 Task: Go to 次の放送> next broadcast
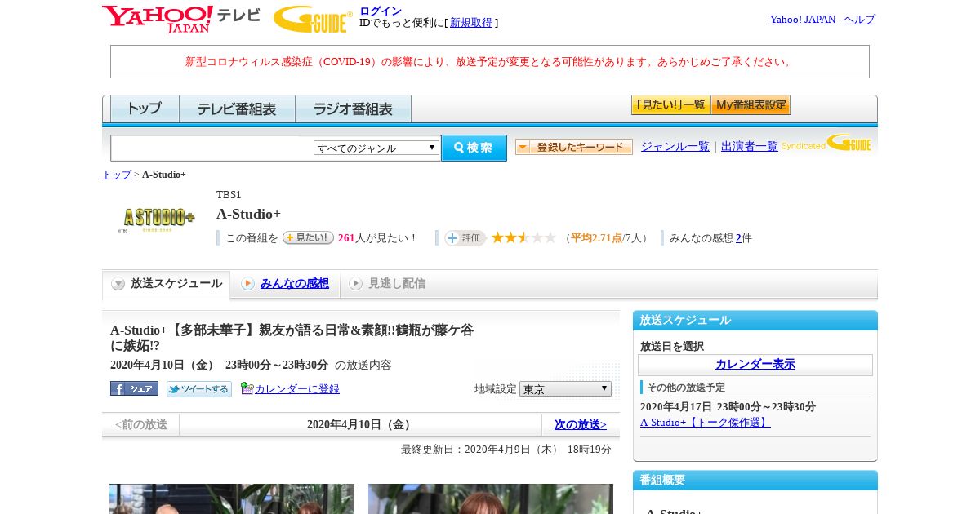tap(581, 424)
